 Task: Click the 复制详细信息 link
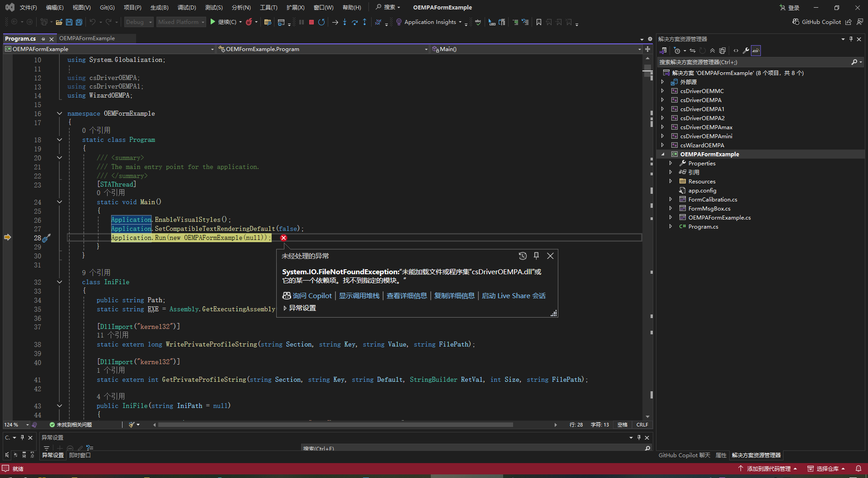click(x=454, y=295)
